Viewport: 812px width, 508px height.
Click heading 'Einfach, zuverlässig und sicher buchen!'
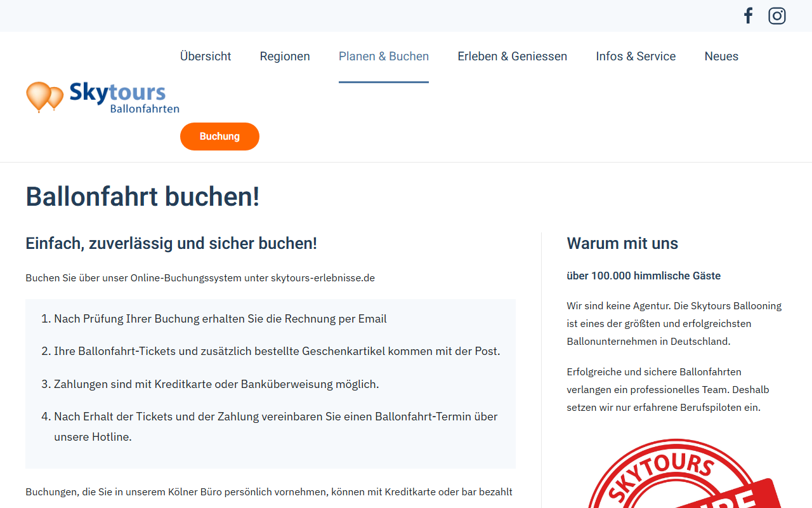[171, 243]
